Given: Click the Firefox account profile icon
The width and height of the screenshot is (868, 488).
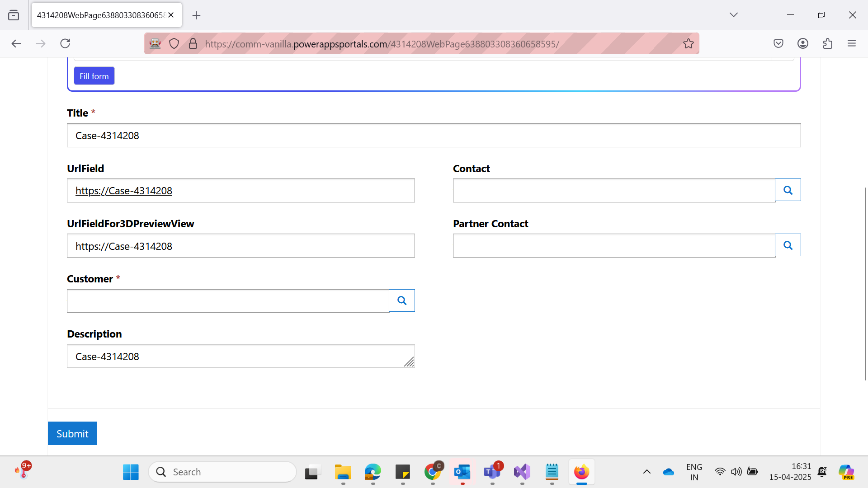Looking at the screenshot, I should (x=802, y=43).
